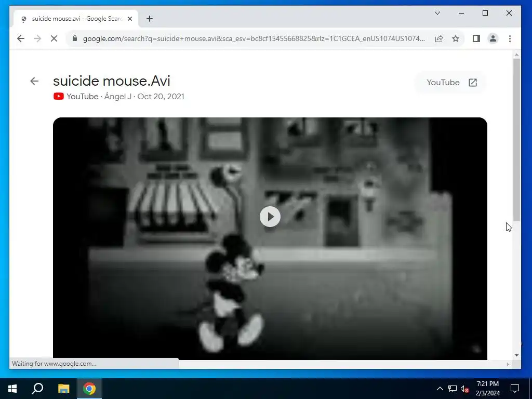The height and width of the screenshot is (399, 532).
Task: Open the Windows Start menu
Action: [12, 389]
